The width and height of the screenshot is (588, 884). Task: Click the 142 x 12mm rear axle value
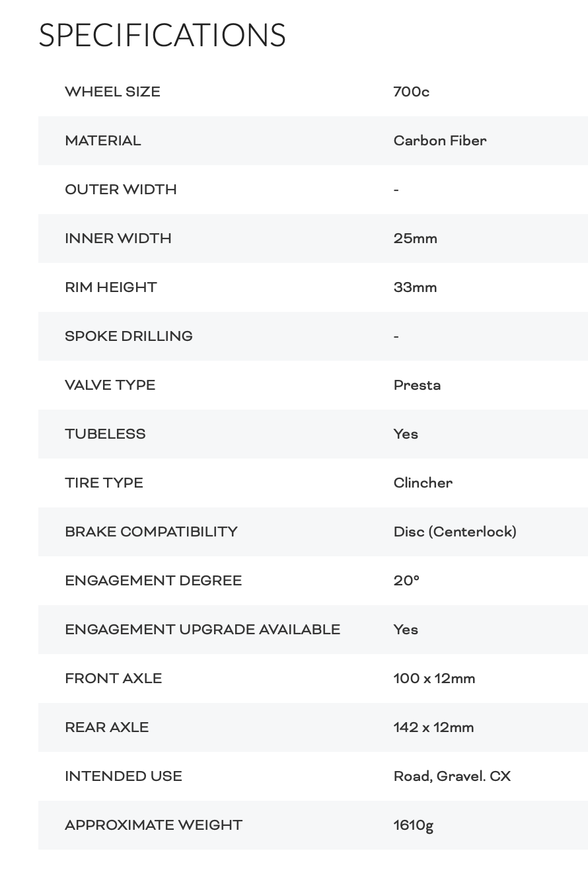click(x=433, y=727)
